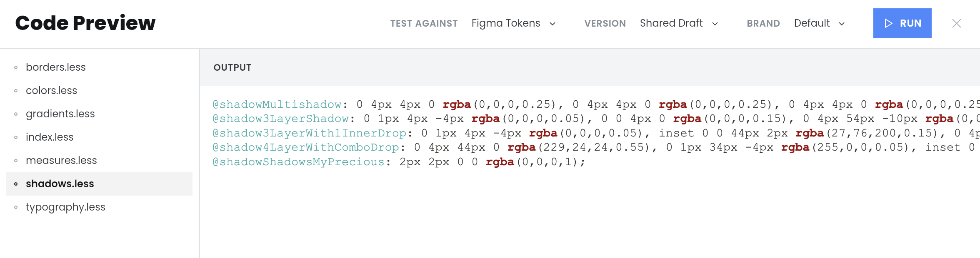980x258 pixels.
Task: Select measures.less from the list
Action: click(x=61, y=160)
